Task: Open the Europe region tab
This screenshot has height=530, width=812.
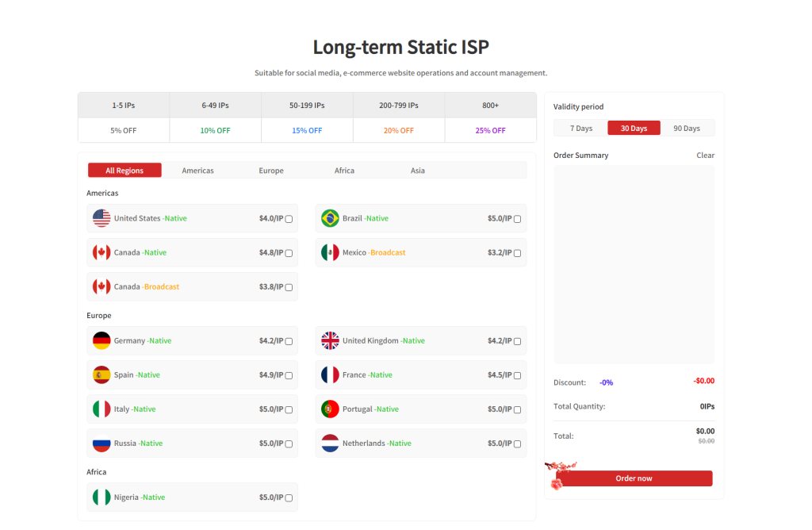Action: (x=270, y=171)
